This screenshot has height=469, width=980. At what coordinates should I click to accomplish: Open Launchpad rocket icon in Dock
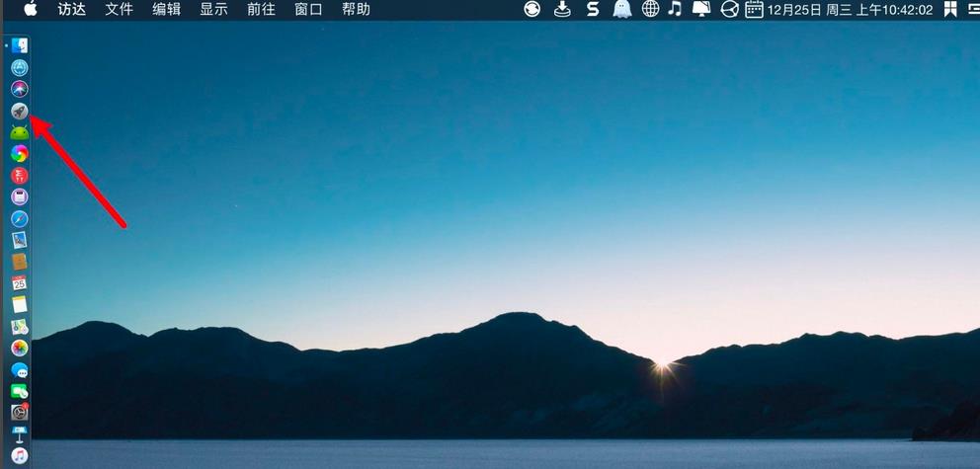pos(20,111)
